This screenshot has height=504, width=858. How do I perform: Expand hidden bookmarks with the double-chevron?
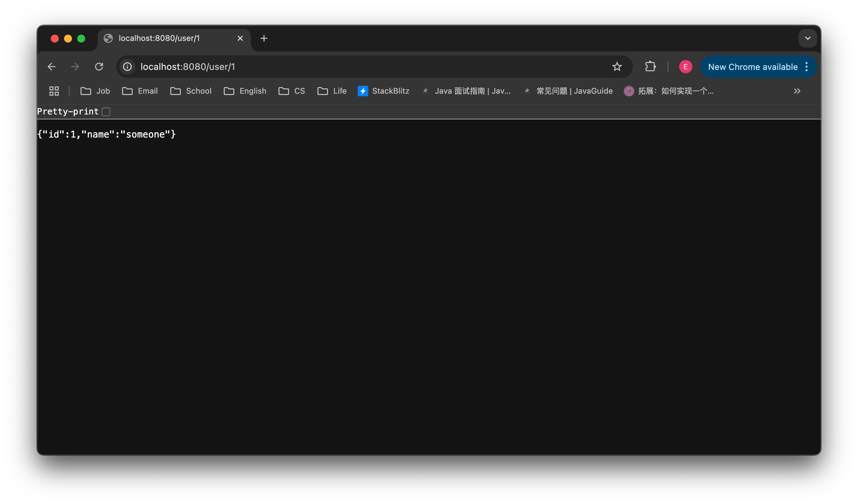(797, 91)
